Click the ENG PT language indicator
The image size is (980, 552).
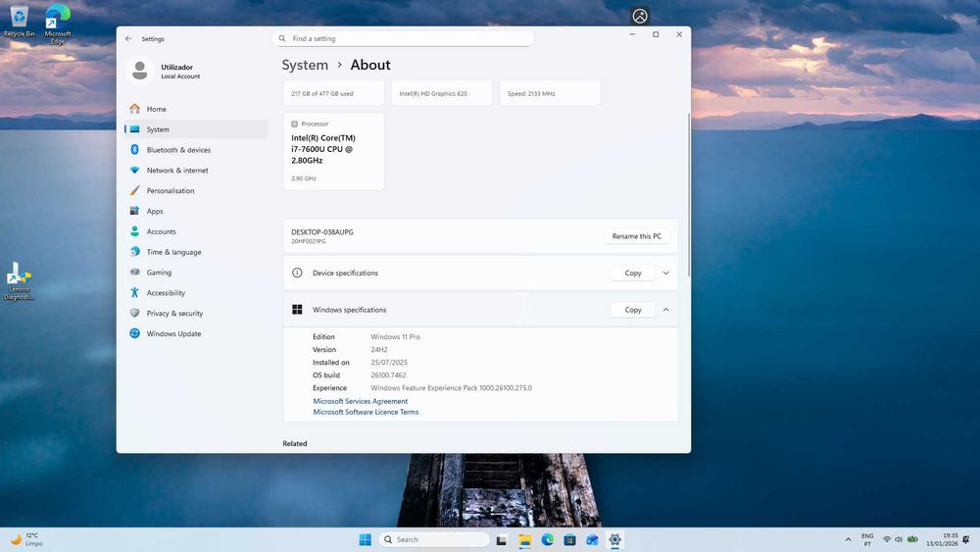pos(867,539)
